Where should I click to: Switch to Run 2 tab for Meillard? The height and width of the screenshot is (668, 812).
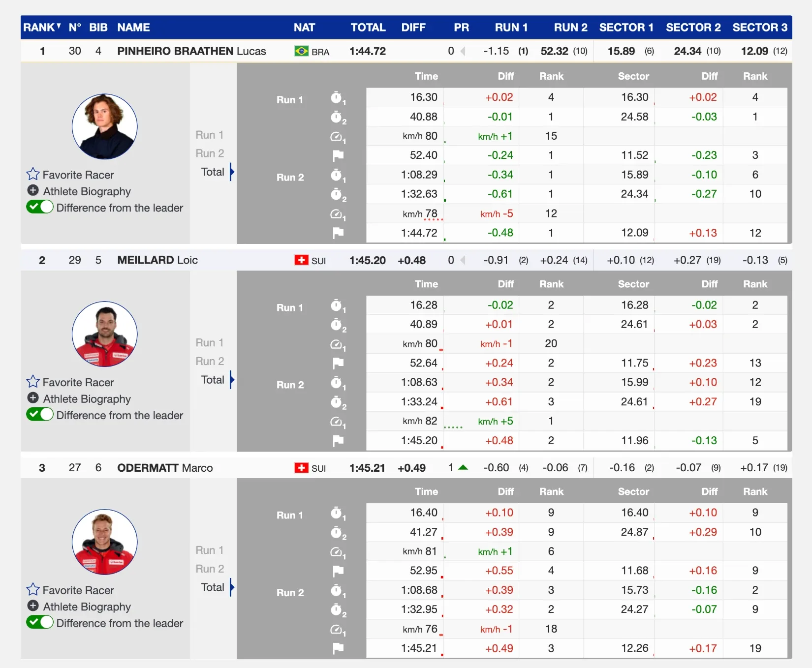(x=210, y=361)
